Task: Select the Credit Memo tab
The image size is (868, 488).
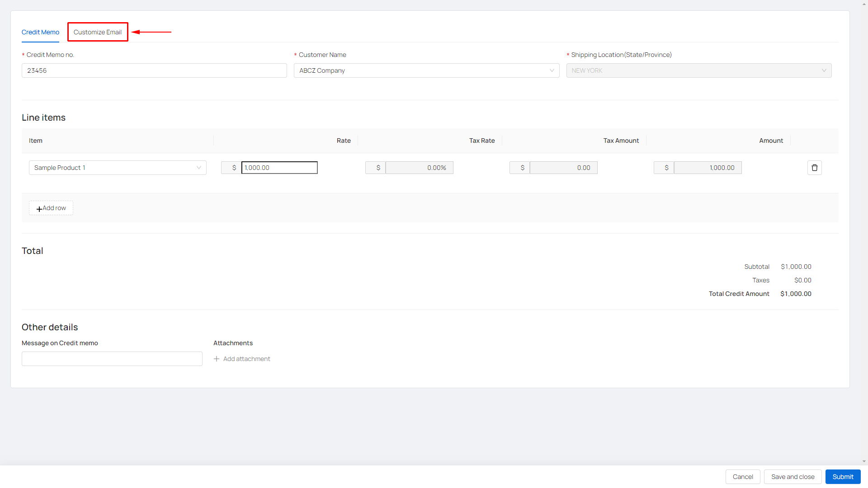Action: pos(40,32)
